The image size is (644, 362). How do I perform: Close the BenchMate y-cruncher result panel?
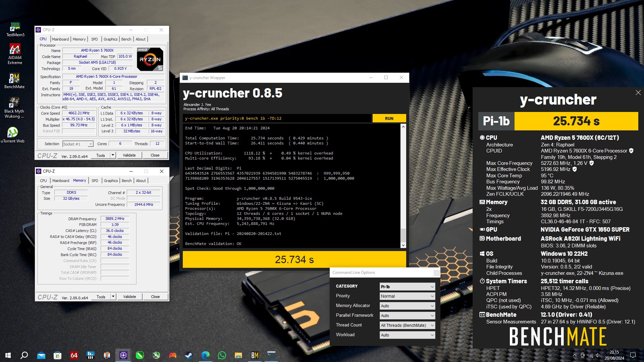pyautogui.click(x=638, y=93)
